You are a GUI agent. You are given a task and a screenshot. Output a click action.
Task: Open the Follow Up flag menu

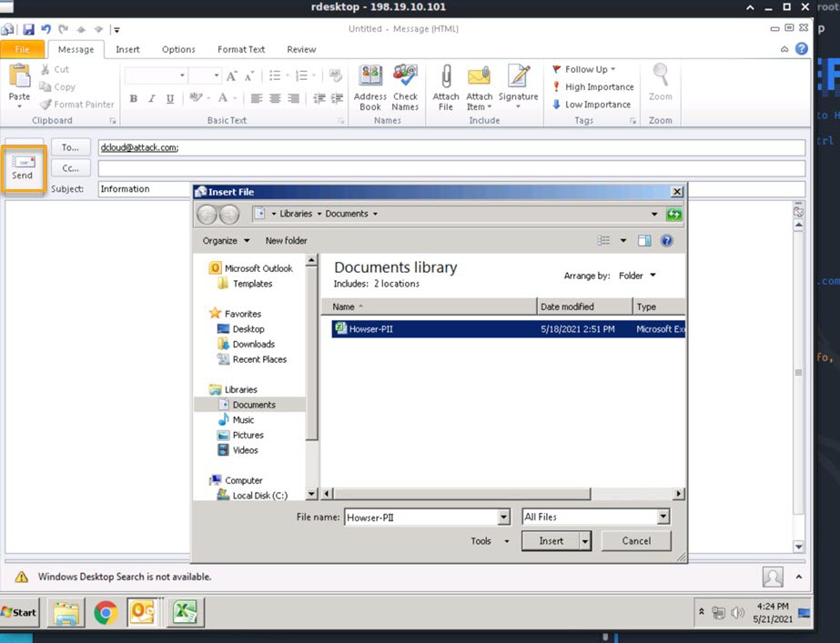coord(583,70)
